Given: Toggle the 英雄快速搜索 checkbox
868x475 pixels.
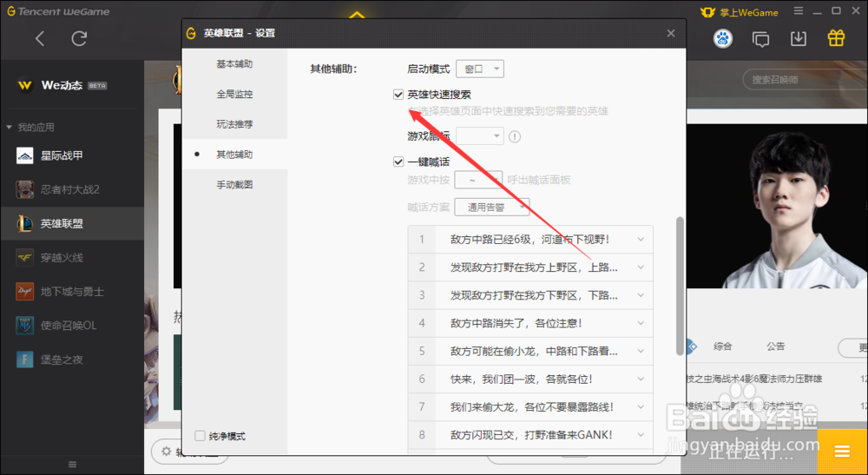Looking at the screenshot, I should point(398,94).
